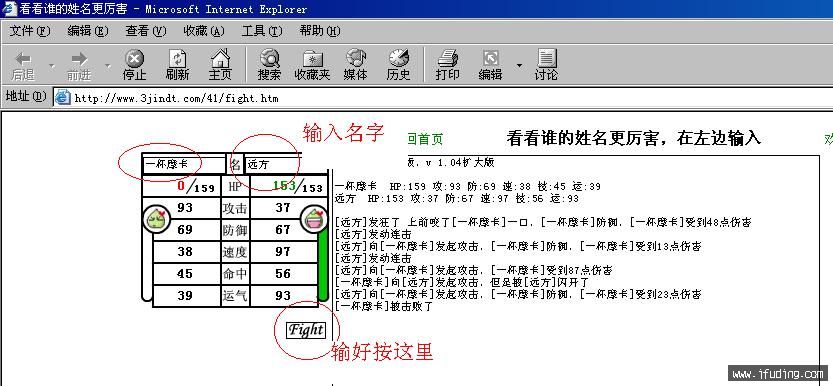Open Discuss (讨论) toolbar icon
This screenshot has width=833, height=386.
click(546, 58)
